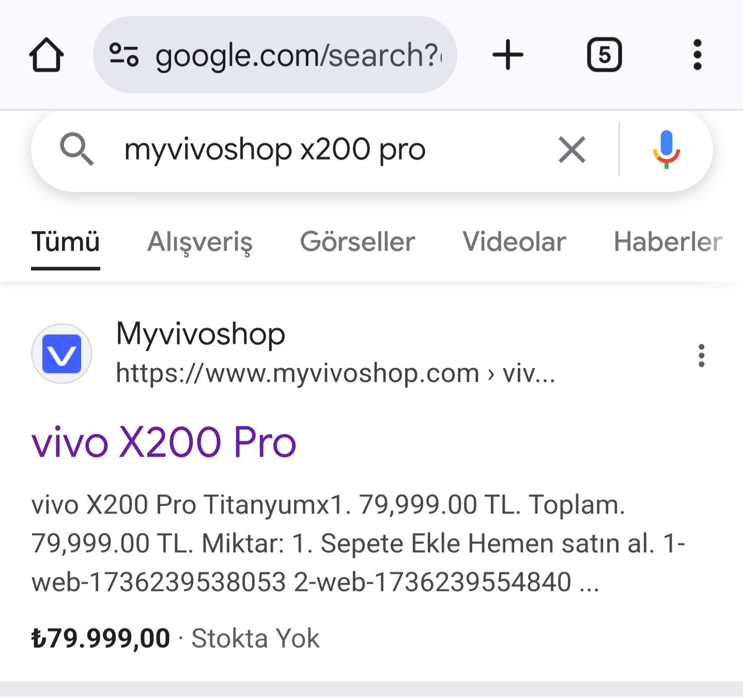Switch to the Alışveriş tab
This screenshot has width=743, height=700.
[200, 242]
